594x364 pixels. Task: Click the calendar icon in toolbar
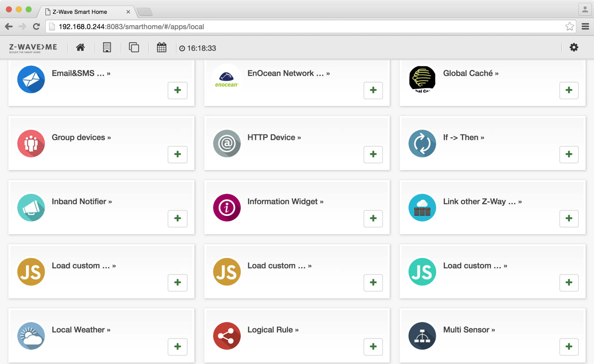(x=161, y=48)
